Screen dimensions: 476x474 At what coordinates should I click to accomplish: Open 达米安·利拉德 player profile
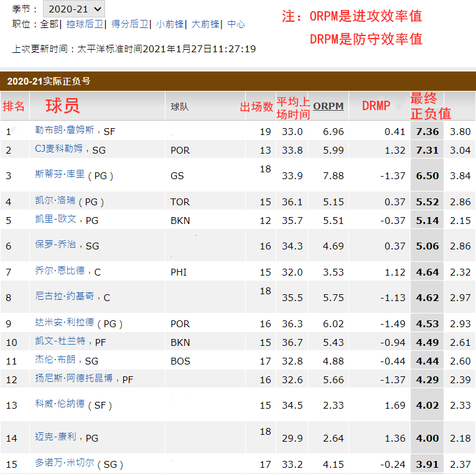tap(64, 322)
